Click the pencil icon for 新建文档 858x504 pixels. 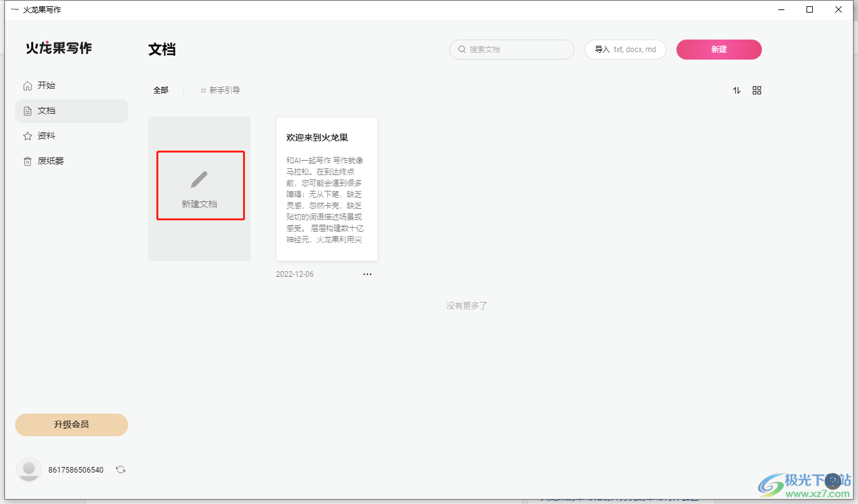point(199,180)
